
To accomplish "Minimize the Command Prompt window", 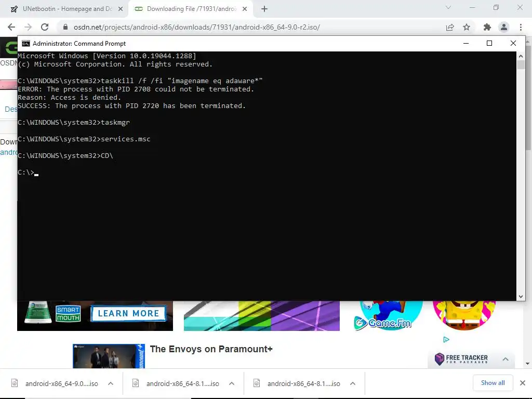I will (x=466, y=44).
